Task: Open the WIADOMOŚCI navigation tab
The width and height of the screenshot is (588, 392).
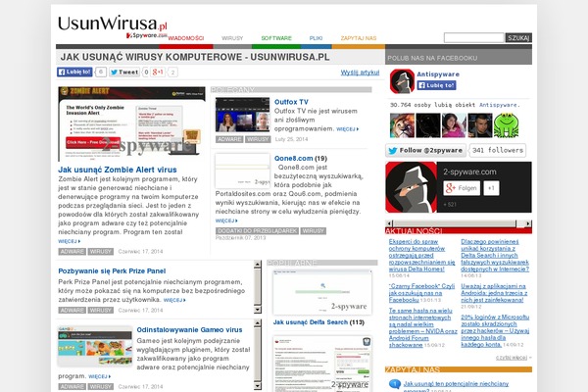Action: coord(186,38)
